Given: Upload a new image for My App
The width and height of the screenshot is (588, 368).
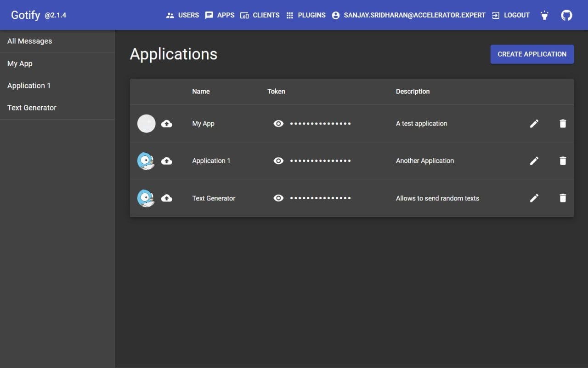Looking at the screenshot, I should 166,123.
